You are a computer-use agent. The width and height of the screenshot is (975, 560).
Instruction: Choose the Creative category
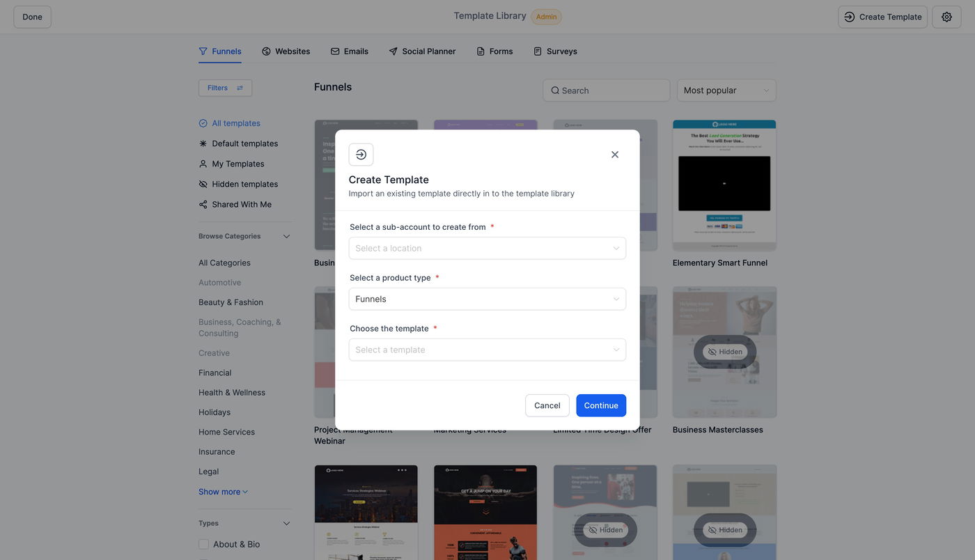point(214,353)
